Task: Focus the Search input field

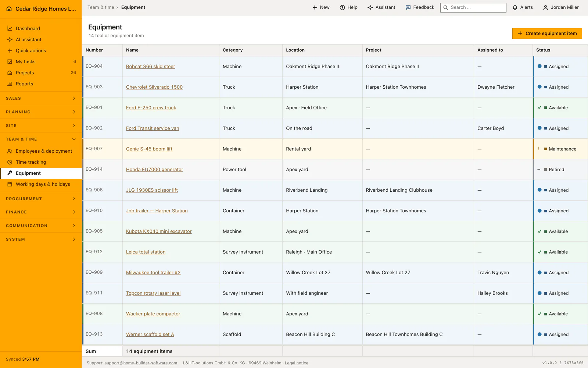Action: tap(473, 7)
